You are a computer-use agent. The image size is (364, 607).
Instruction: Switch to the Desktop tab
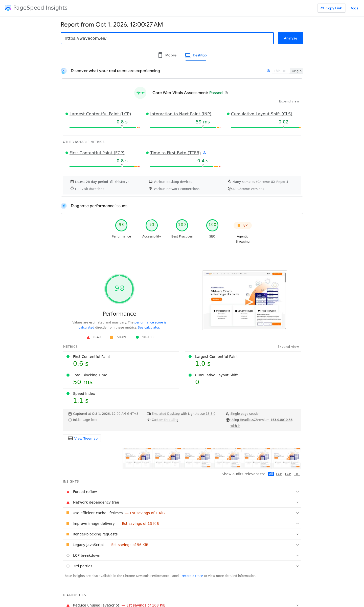coord(196,55)
